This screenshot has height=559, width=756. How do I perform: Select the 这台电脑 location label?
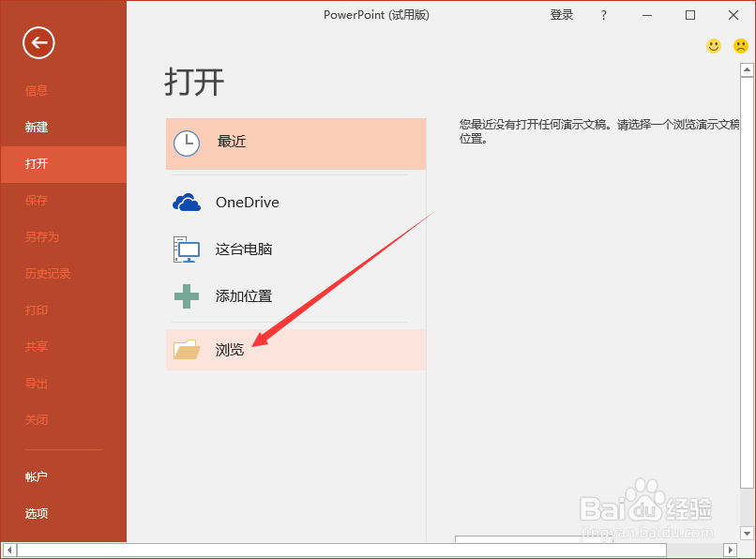(244, 249)
